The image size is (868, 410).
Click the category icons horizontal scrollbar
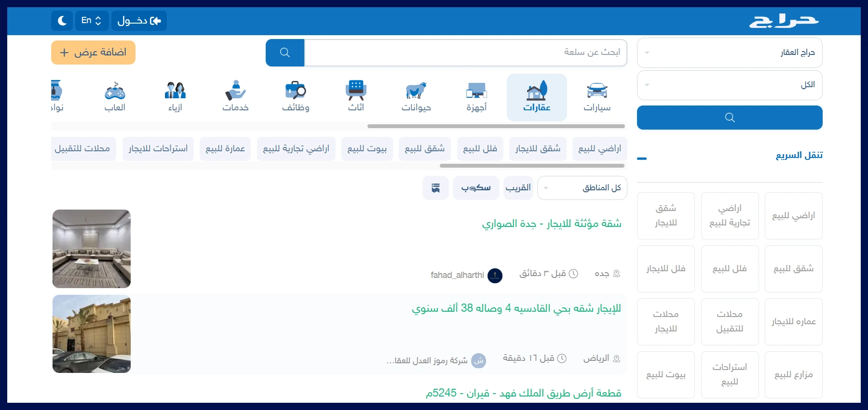point(496,126)
